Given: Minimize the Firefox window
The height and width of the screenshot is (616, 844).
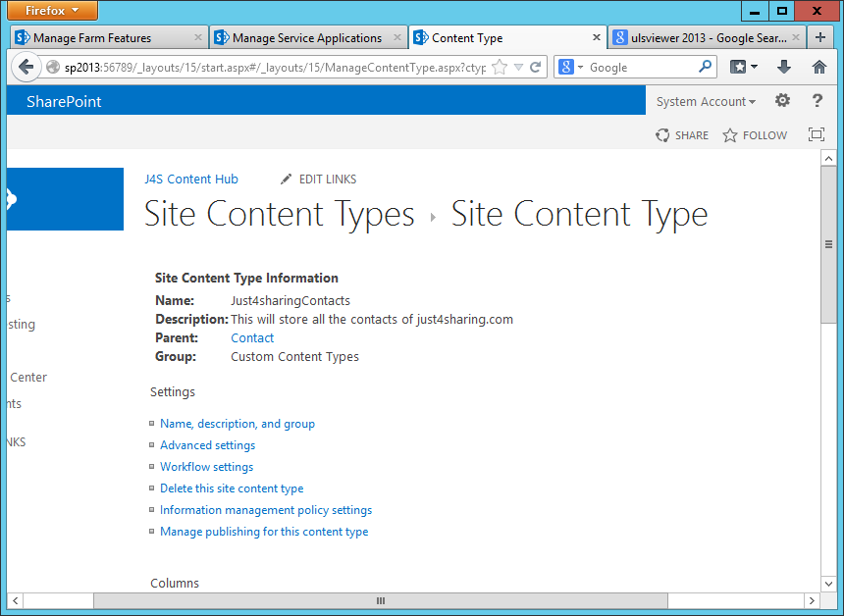Looking at the screenshot, I should [x=755, y=11].
